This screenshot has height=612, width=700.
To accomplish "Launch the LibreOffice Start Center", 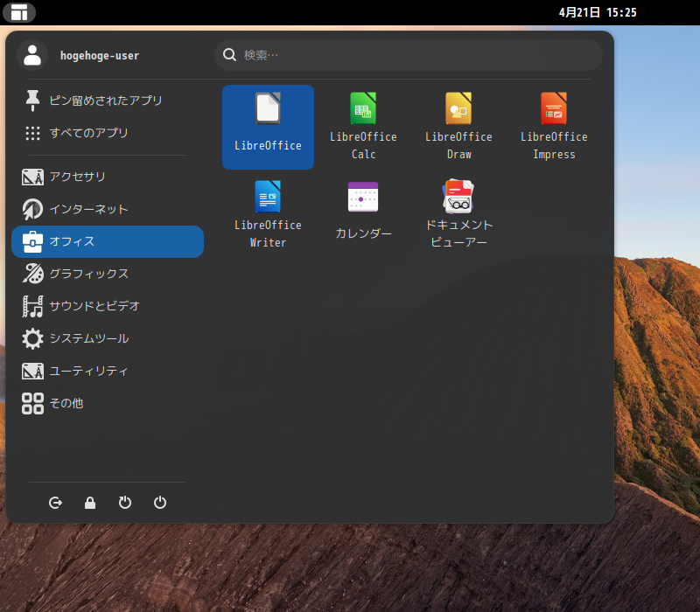I will point(268,126).
